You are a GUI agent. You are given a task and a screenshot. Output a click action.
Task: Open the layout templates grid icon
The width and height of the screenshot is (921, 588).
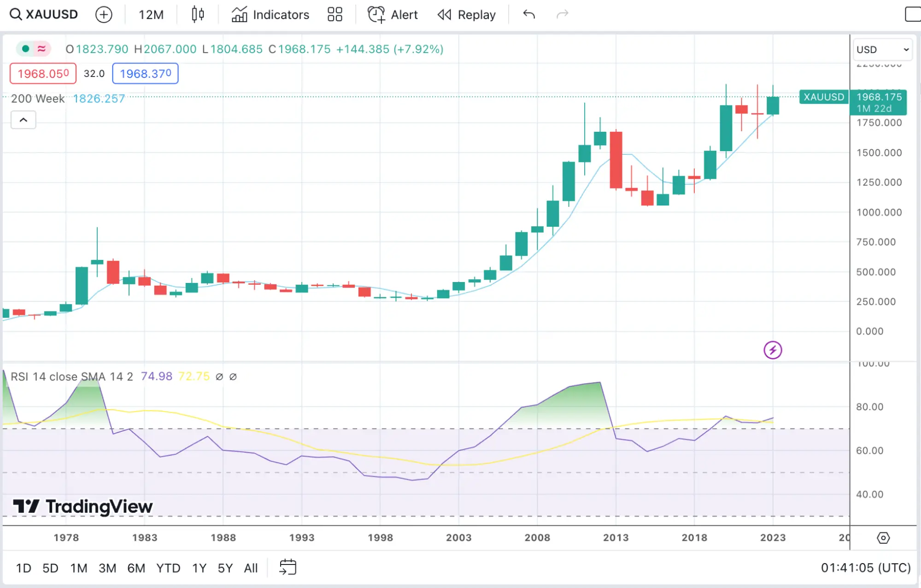[335, 15]
